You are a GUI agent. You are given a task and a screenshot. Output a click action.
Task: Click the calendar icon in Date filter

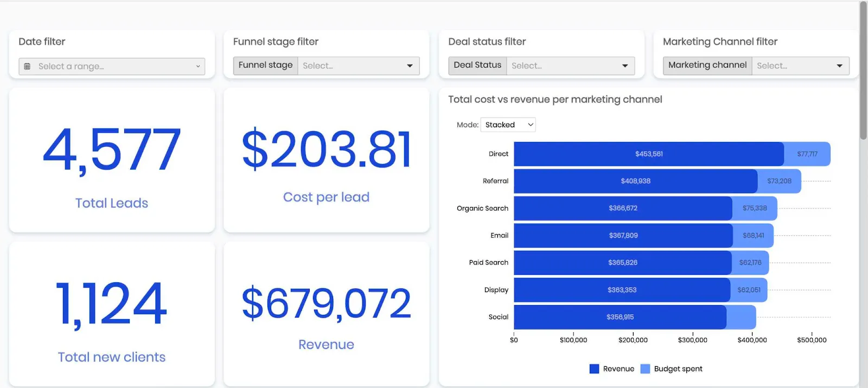click(x=27, y=66)
